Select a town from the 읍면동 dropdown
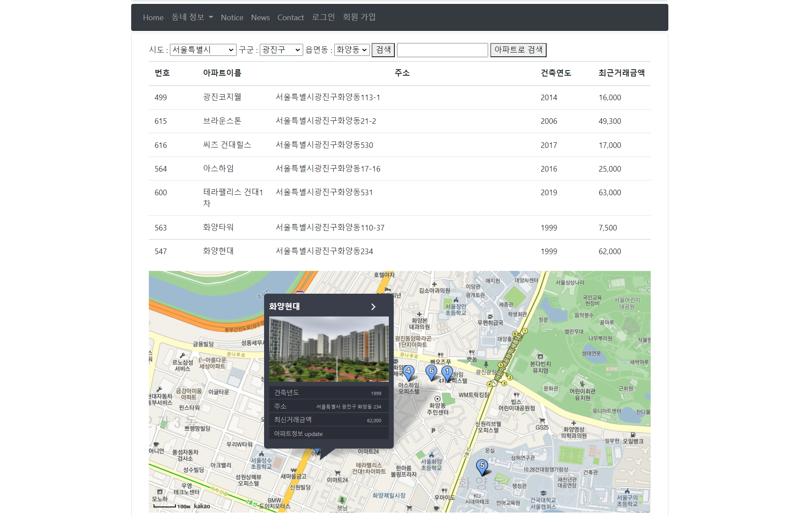This screenshot has width=812, height=516. pyautogui.click(x=351, y=49)
